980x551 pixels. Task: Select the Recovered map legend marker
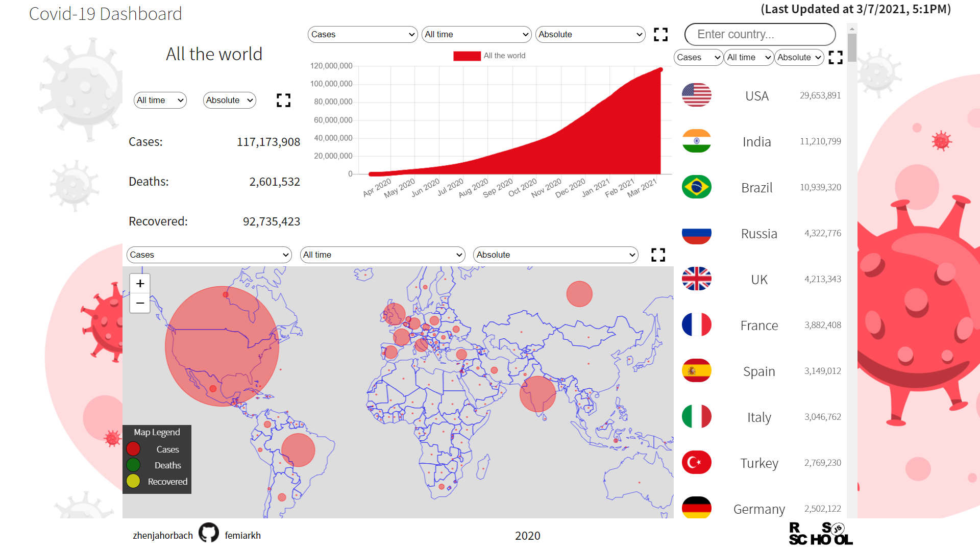point(133,481)
